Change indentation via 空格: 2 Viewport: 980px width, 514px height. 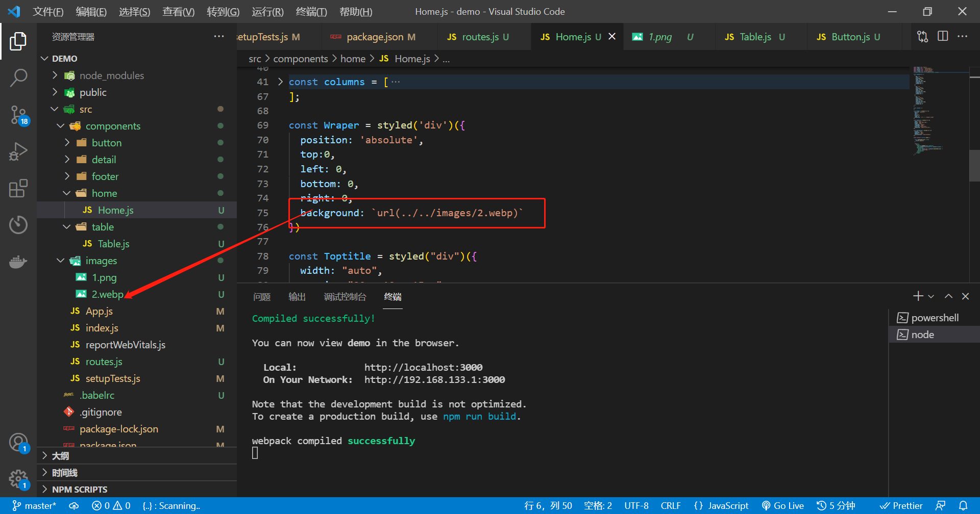click(598, 506)
